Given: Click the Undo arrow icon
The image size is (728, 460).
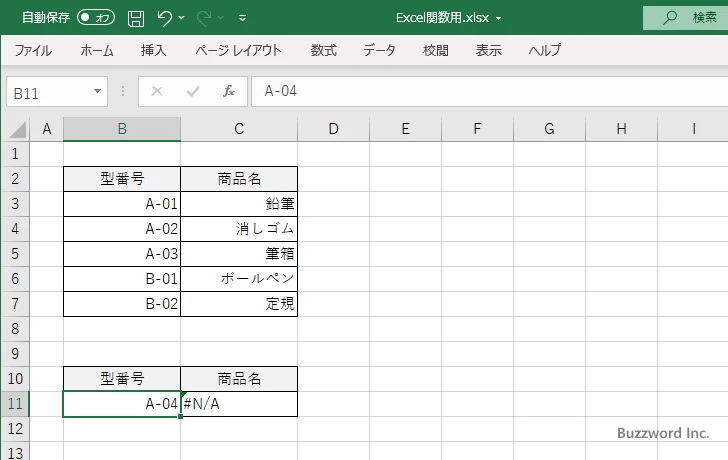Looking at the screenshot, I should tap(164, 18).
